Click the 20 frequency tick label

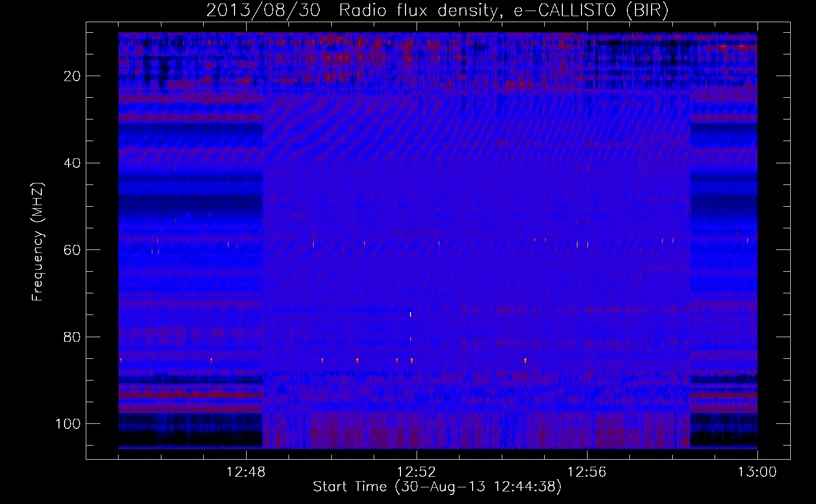72,76
